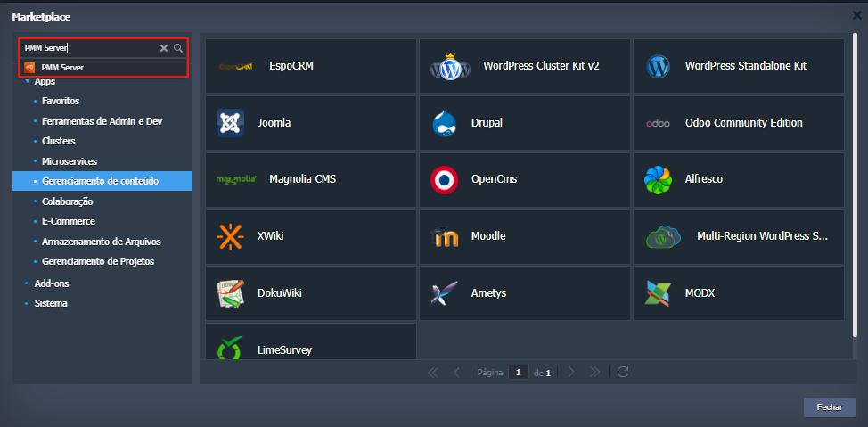Click the Multi-Region WordPress cloud icon
Viewport: 868px width, 427px height.
pos(663,237)
